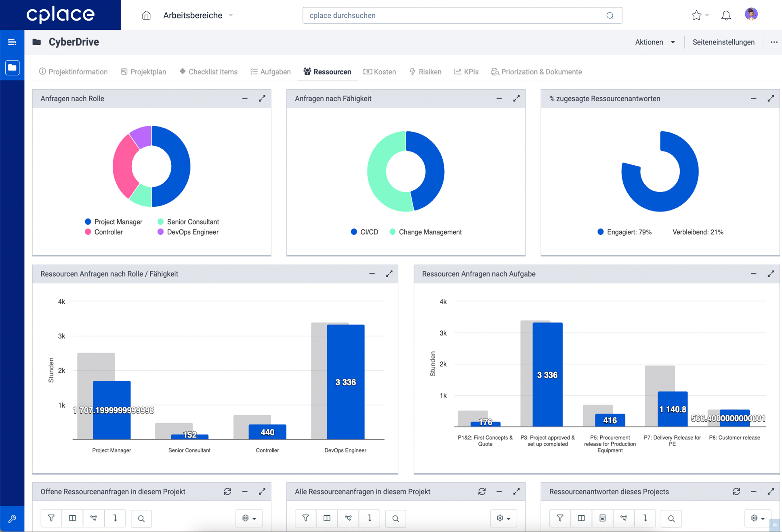Refresh Ressourcenantworten dieses Projects
782x532 pixels.
736,492
